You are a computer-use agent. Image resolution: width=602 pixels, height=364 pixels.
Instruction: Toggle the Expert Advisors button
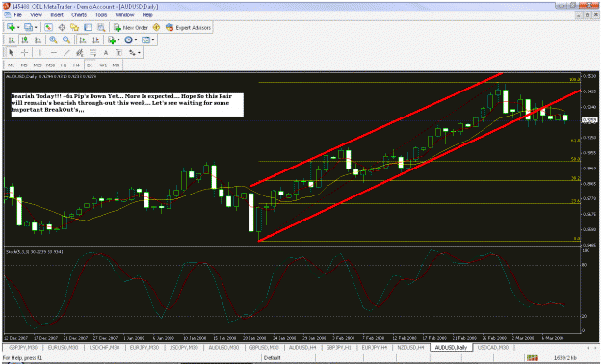tap(188, 28)
